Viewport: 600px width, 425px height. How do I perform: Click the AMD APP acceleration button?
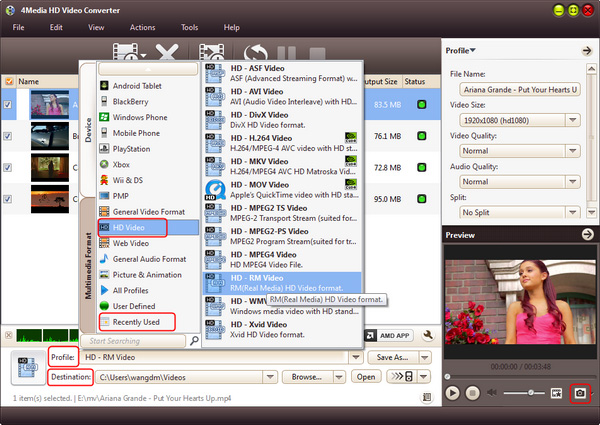coord(391,336)
